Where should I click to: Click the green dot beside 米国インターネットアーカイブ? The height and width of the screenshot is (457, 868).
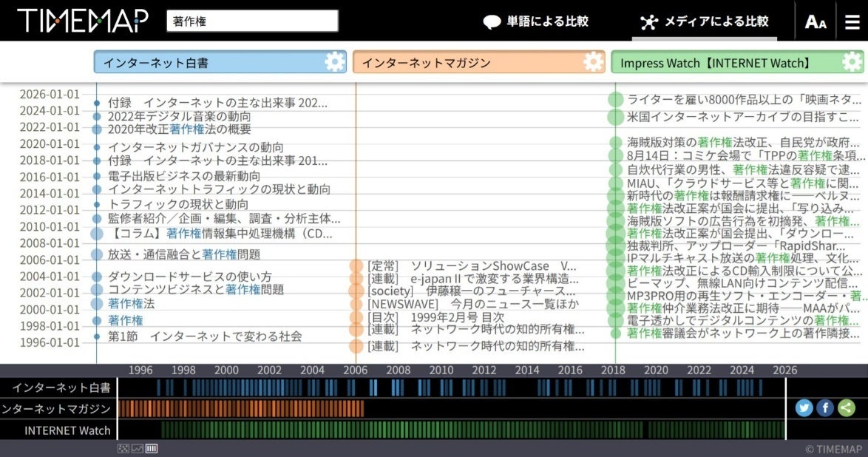point(616,117)
